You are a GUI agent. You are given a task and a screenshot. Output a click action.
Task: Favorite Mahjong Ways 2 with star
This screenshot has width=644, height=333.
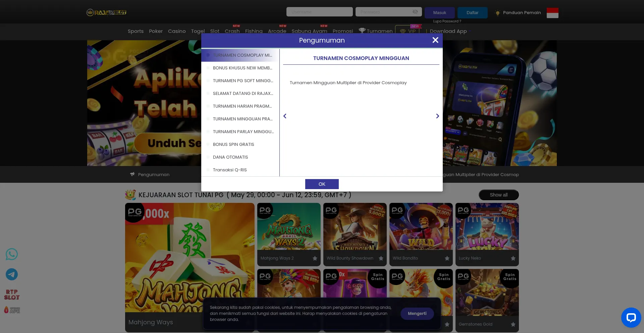tap(315, 258)
